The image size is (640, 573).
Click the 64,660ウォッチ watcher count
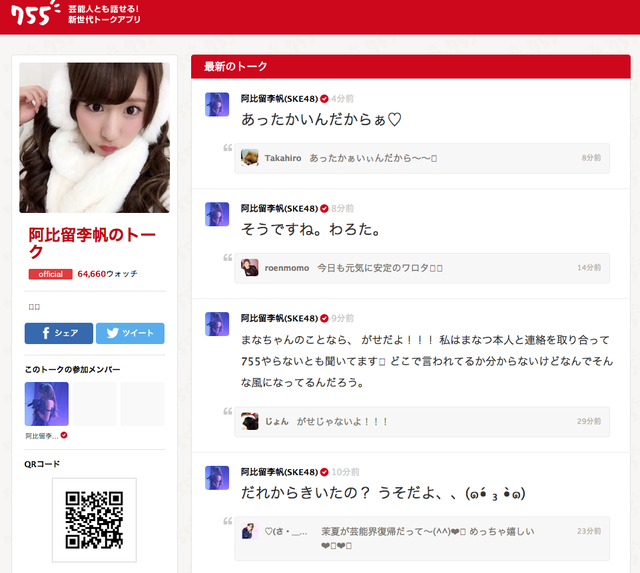pos(107,274)
